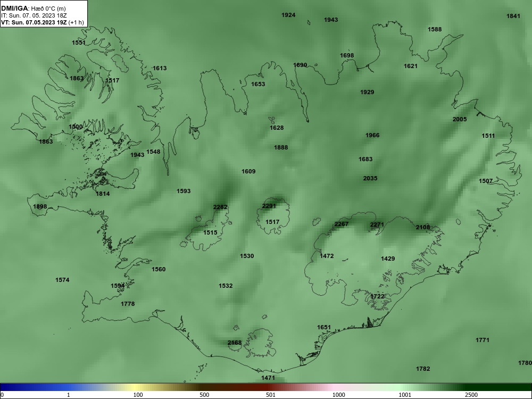Select the 1613 height value
The width and height of the screenshot is (532, 399).
(x=160, y=68)
